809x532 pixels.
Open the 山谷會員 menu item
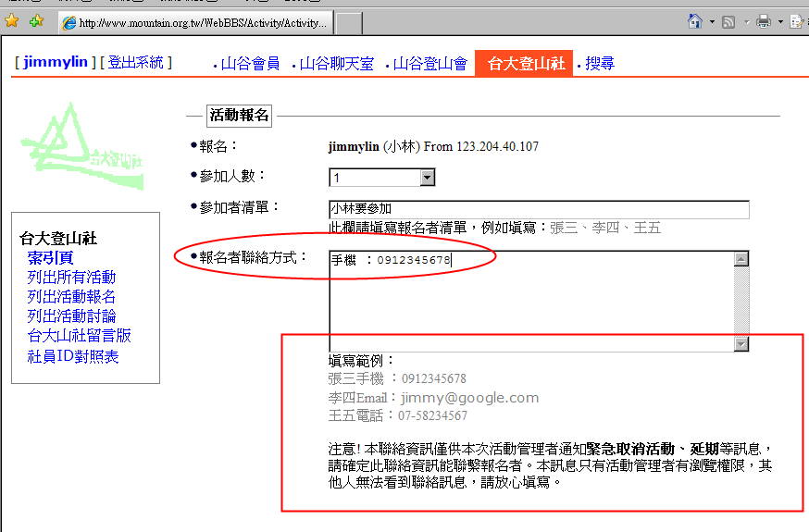coord(250,64)
